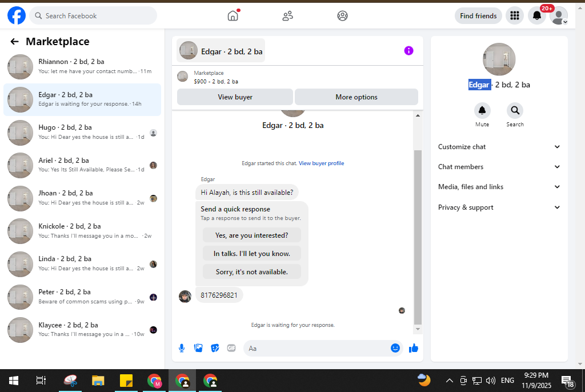This screenshot has width=585, height=392.
Task: Mute the Edgar conversation
Action: [482, 110]
